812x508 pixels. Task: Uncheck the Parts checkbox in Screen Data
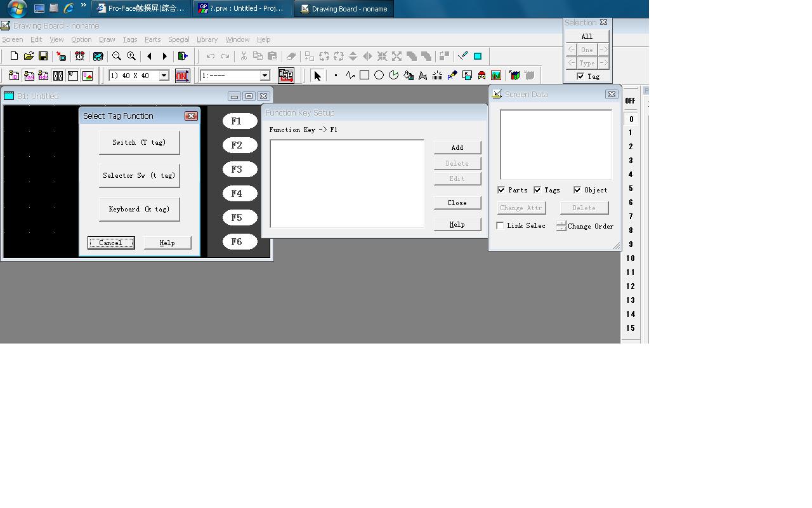(501, 190)
